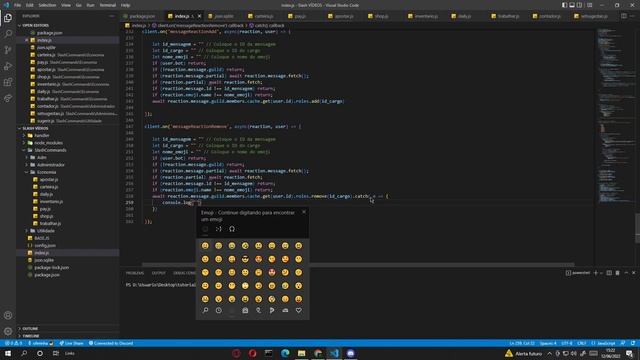Image resolution: width=640 pixels, height=360 pixels.
Task: Split the terminal panel
Action: pyautogui.click(x=609, y=273)
